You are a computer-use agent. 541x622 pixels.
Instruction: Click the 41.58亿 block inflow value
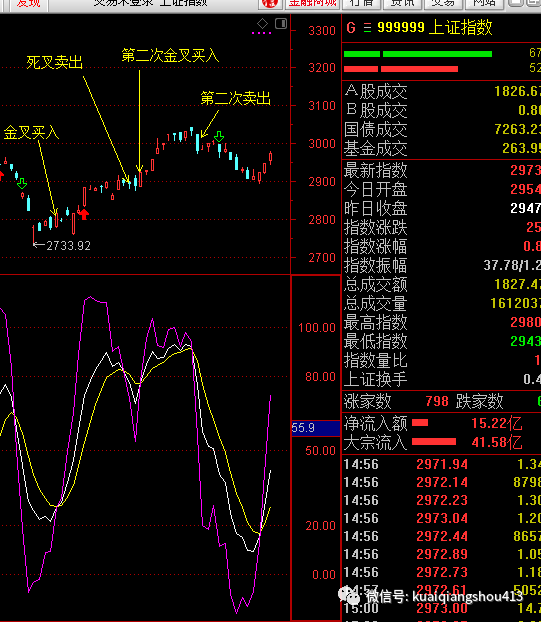(x=497, y=442)
